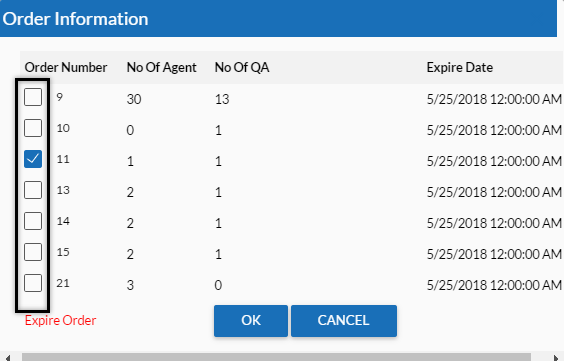Click the No Of QA column header

tap(242, 68)
